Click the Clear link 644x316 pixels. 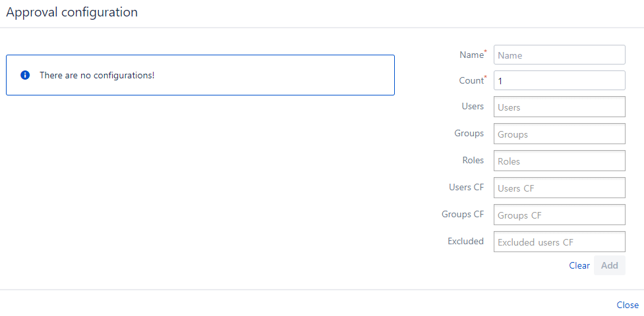point(579,265)
